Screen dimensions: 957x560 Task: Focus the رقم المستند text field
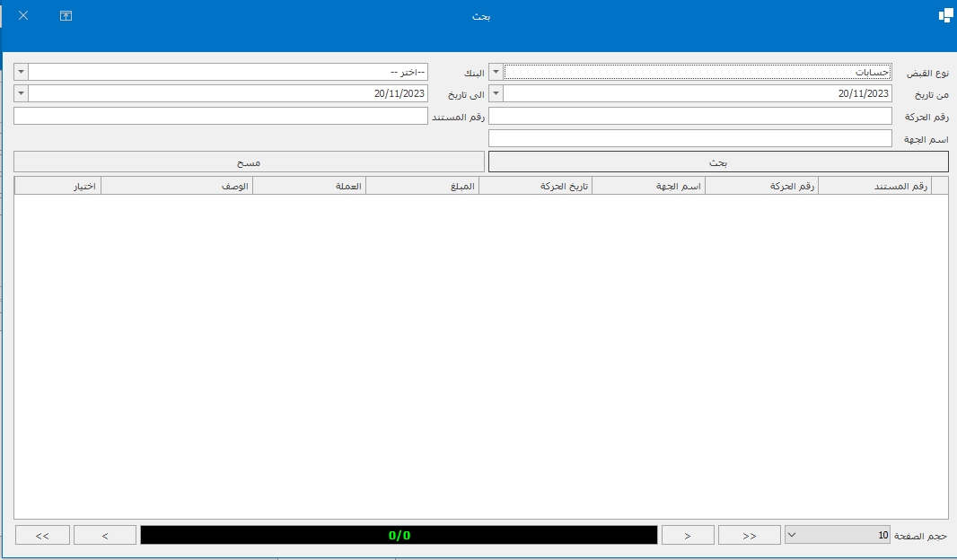[221, 116]
